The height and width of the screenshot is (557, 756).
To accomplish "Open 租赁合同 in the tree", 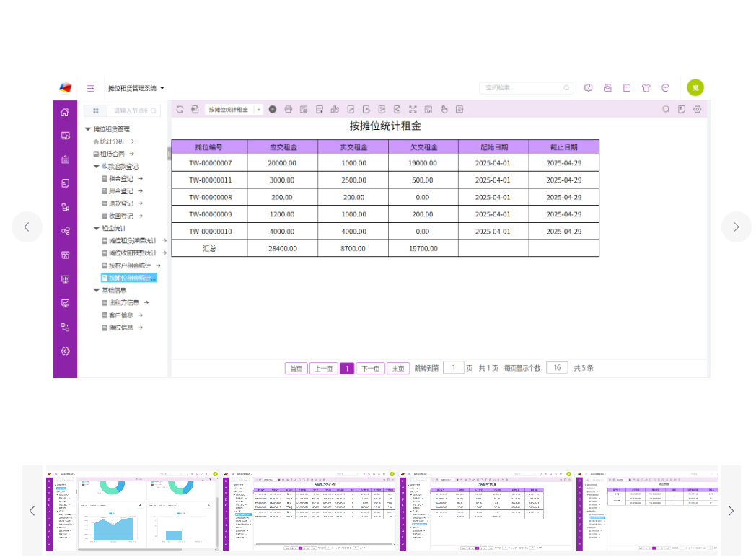I will [112, 154].
